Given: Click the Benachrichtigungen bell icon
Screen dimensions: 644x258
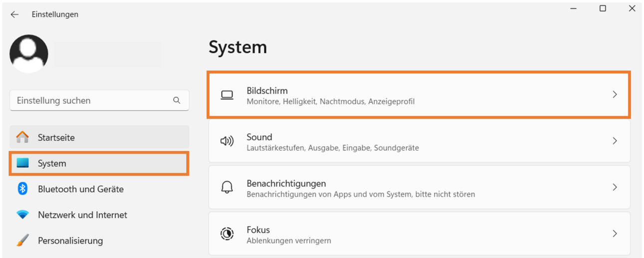Looking at the screenshot, I should point(227,187).
